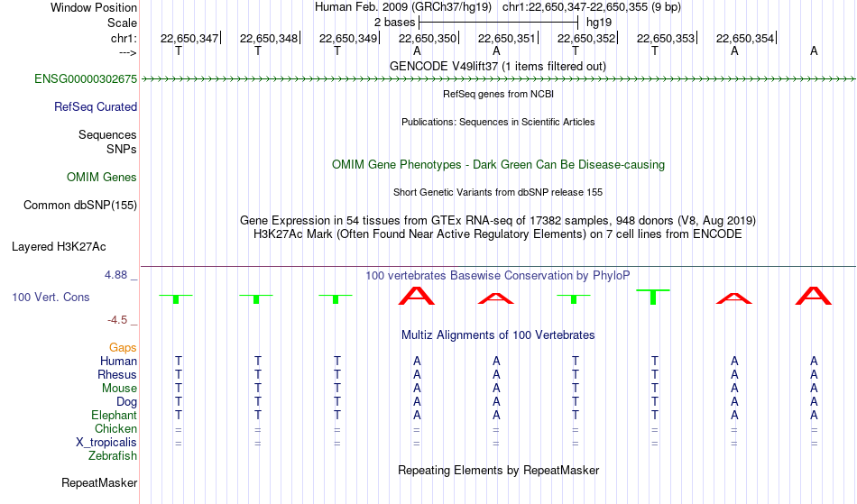Select the Zebrafish species row label
The image size is (857, 504).
pyautogui.click(x=113, y=456)
